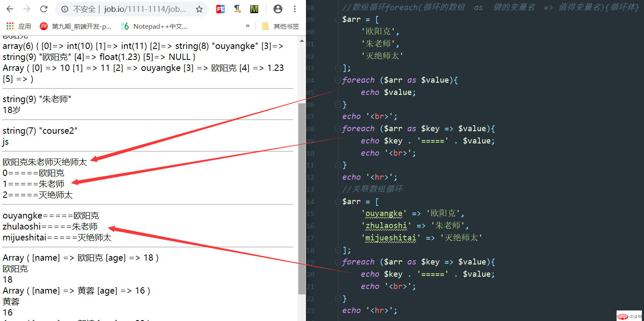This screenshot has width=644, height=321.
Task: Click the //关联数组循环 comment
Action: click(373, 189)
